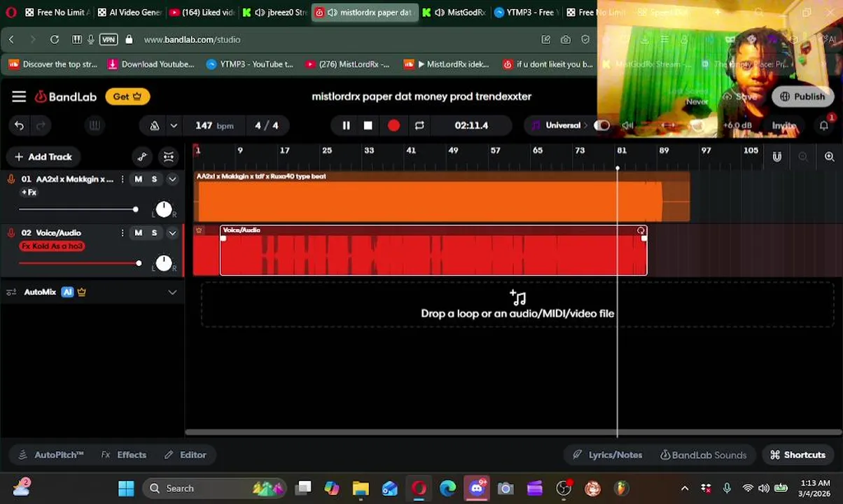Screen dimensions: 843x504
Task: Undo the last action
Action: click(x=19, y=125)
